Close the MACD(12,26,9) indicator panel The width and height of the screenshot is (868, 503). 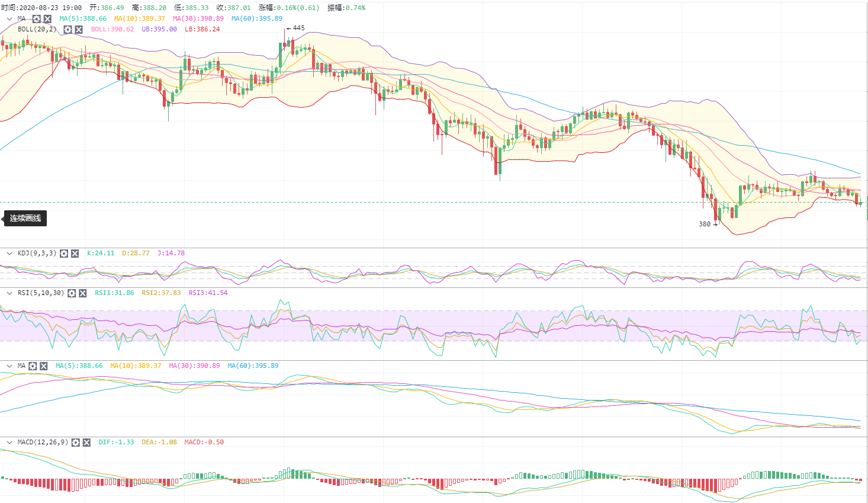(x=86, y=443)
